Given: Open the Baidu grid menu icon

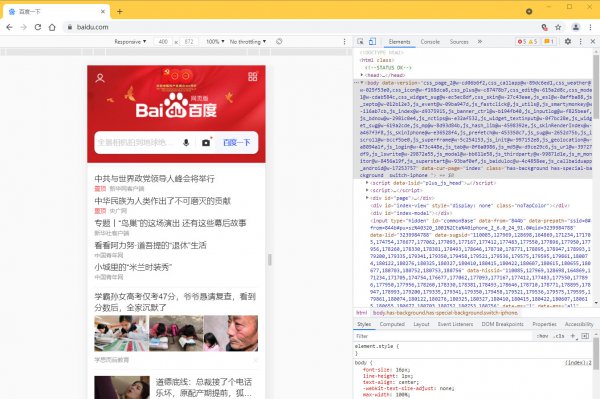Looking at the screenshot, I should click(253, 77).
